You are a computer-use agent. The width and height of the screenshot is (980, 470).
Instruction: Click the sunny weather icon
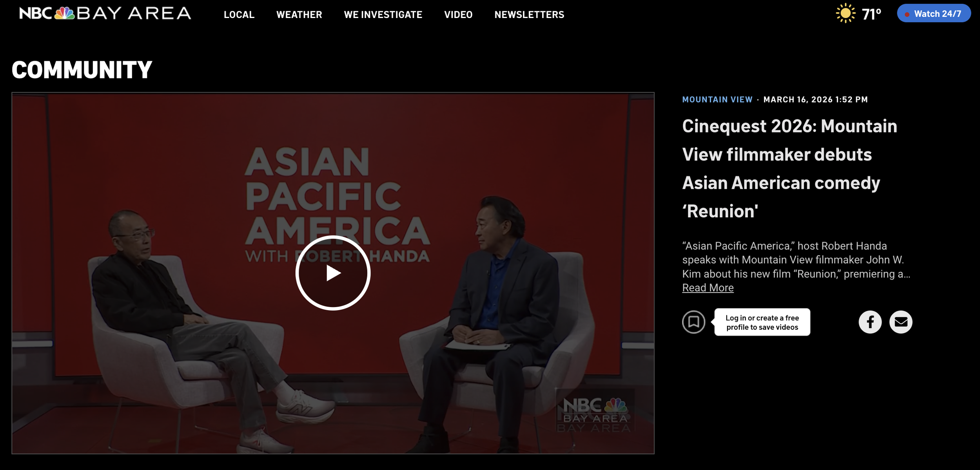[x=846, y=13]
